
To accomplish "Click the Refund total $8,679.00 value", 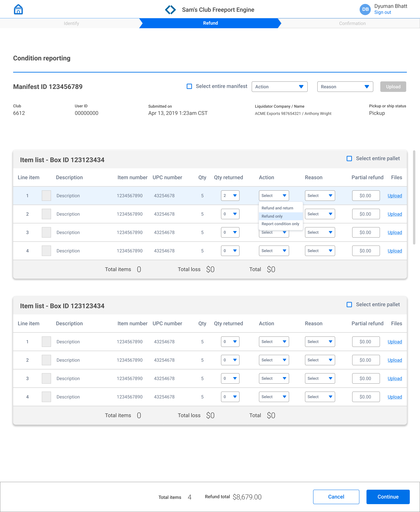I will pyautogui.click(x=247, y=497).
